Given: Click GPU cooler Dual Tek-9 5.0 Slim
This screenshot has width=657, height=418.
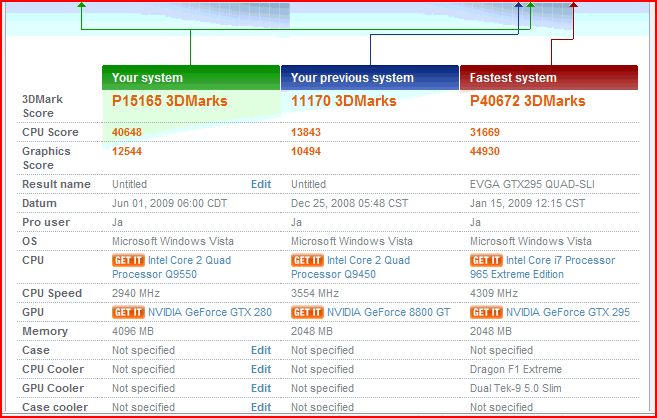Looking at the screenshot, I should [x=515, y=388].
